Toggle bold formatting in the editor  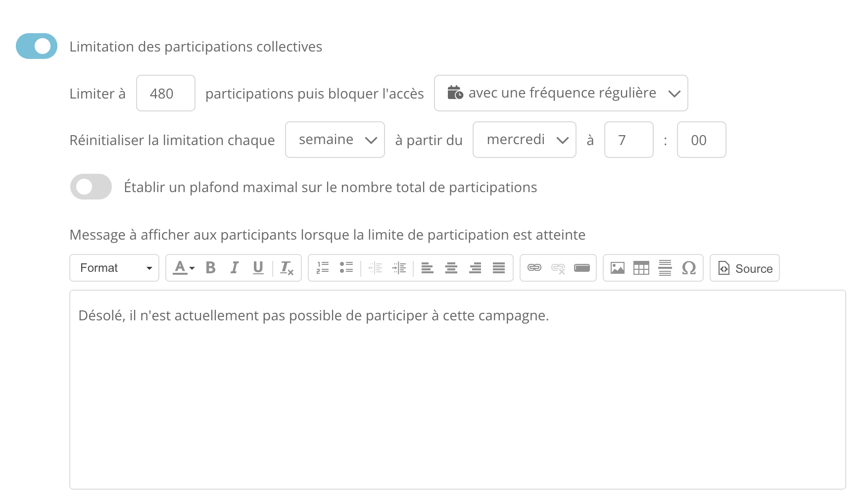pos(210,268)
